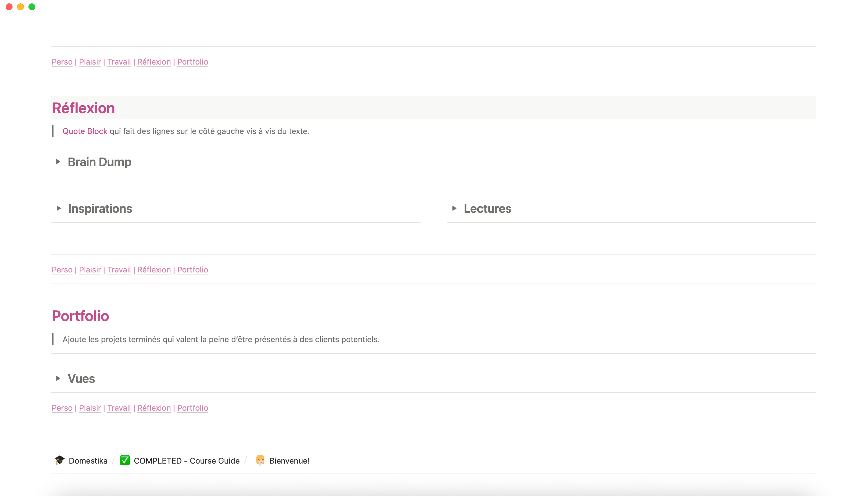Jump to Plaisir from the top navigation
Viewport: 868px width, 496px height.
click(x=90, y=62)
